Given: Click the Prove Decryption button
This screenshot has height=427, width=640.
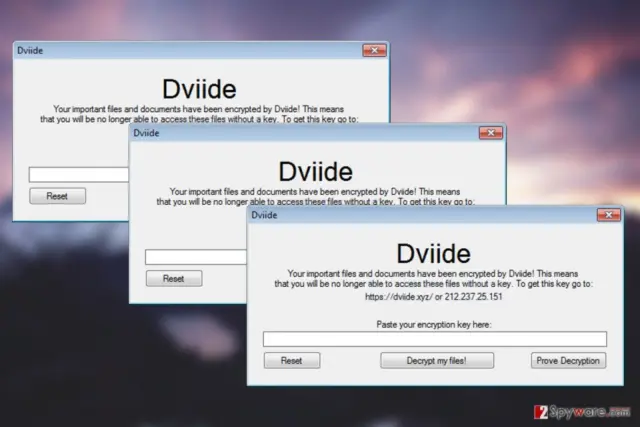Looking at the screenshot, I should (x=568, y=360).
